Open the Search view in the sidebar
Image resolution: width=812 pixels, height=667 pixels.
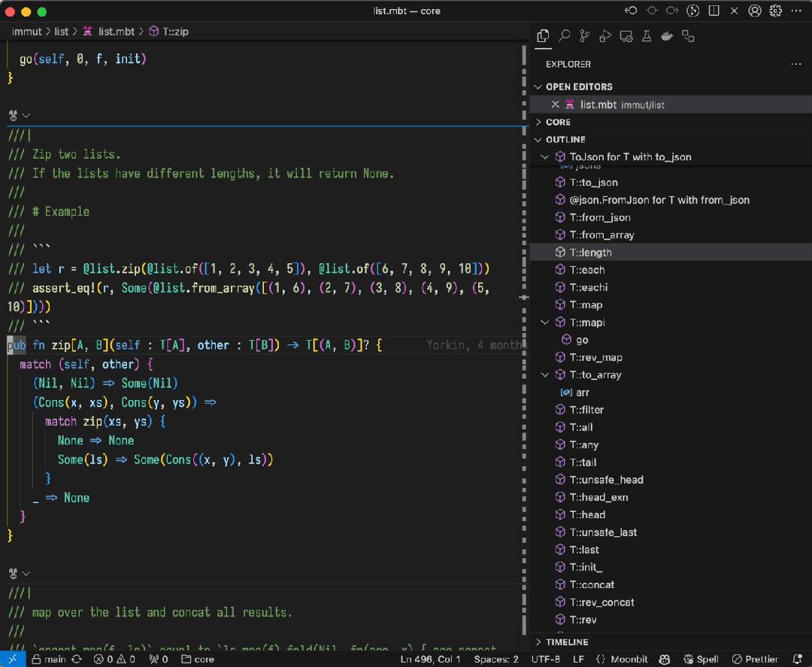pos(564,36)
